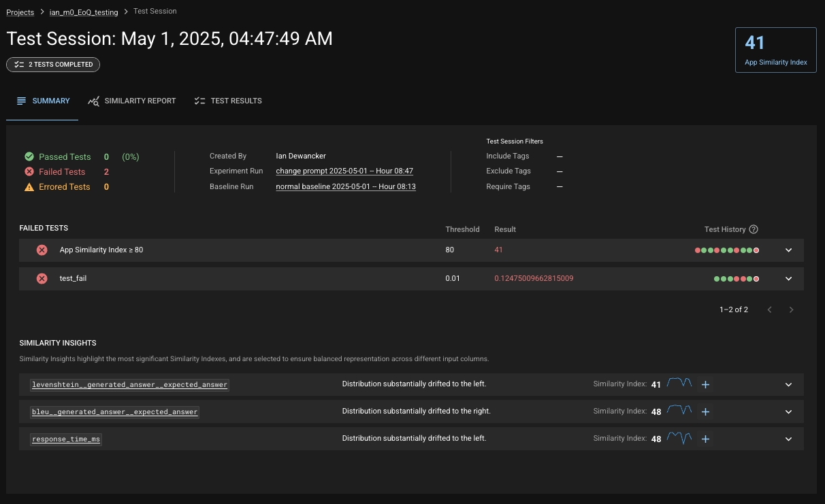The width and height of the screenshot is (825, 504).
Task: Open the normal baseline run link
Action: coord(346,186)
